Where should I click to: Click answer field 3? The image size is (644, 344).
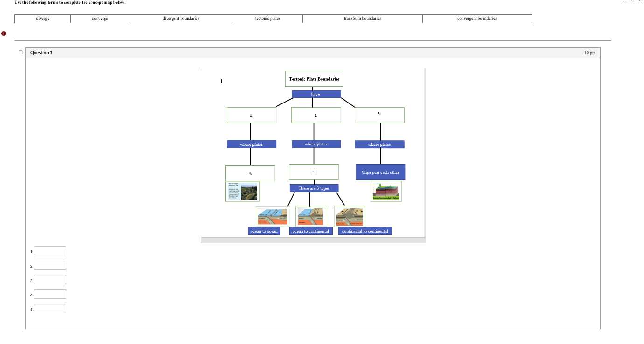[49, 280]
